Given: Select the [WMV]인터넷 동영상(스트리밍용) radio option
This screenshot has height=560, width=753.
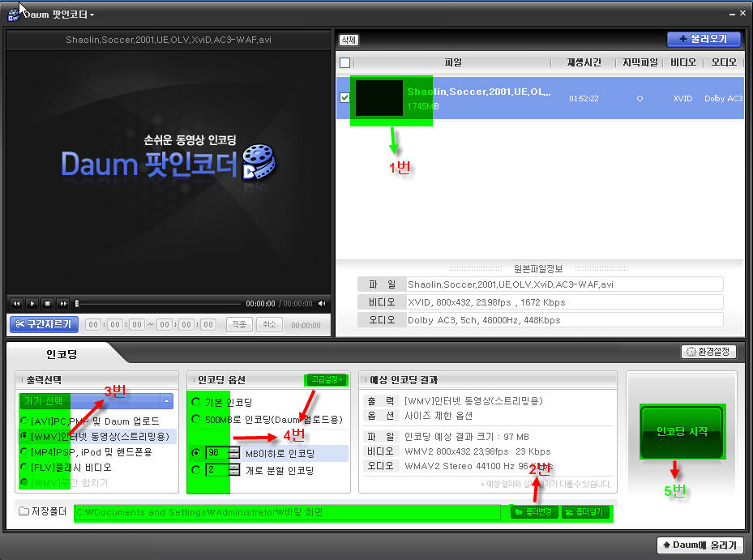Looking at the screenshot, I should [24, 436].
